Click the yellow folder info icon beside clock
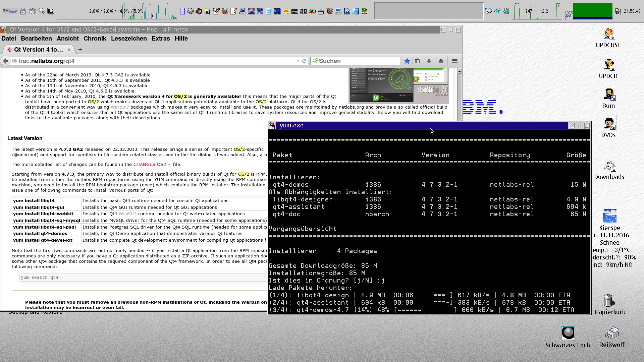This screenshot has width=644, height=362. coord(618,11)
